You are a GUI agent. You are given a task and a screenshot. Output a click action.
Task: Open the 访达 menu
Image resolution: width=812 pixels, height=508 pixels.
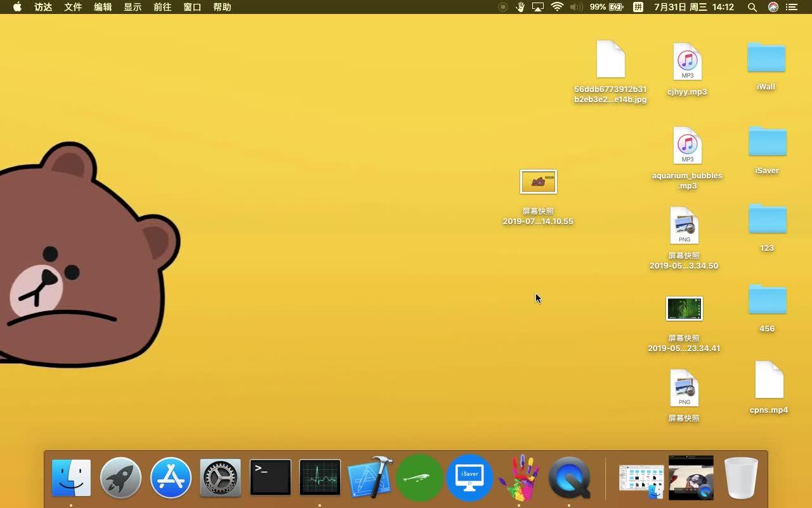click(43, 7)
